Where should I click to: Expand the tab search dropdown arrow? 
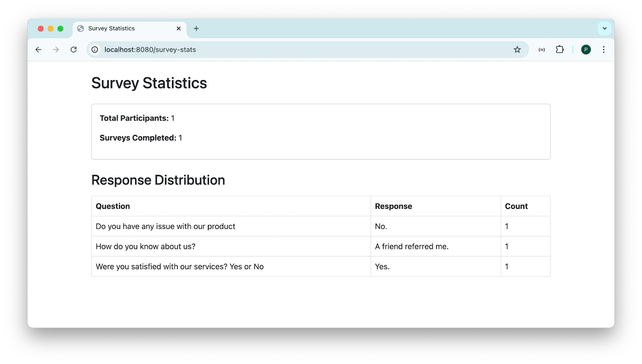click(x=604, y=28)
